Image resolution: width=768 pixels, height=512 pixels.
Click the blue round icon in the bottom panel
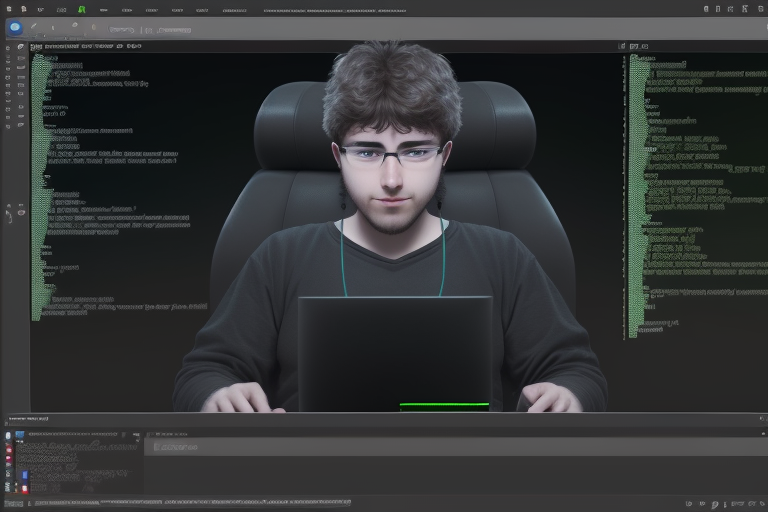point(9,436)
